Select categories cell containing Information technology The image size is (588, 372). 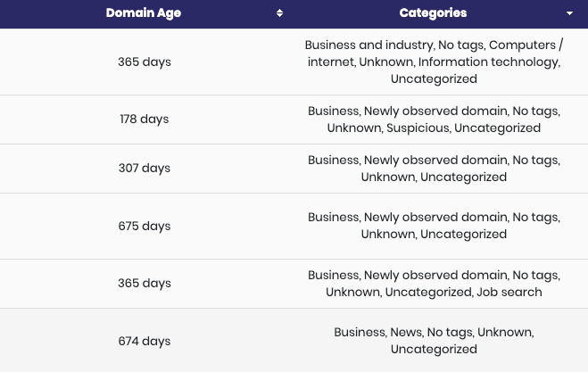(434, 62)
